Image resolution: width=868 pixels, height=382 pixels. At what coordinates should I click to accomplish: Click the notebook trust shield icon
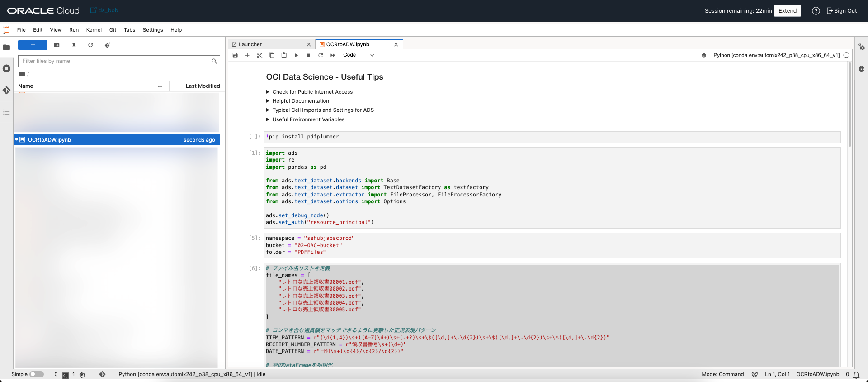[x=755, y=374]
